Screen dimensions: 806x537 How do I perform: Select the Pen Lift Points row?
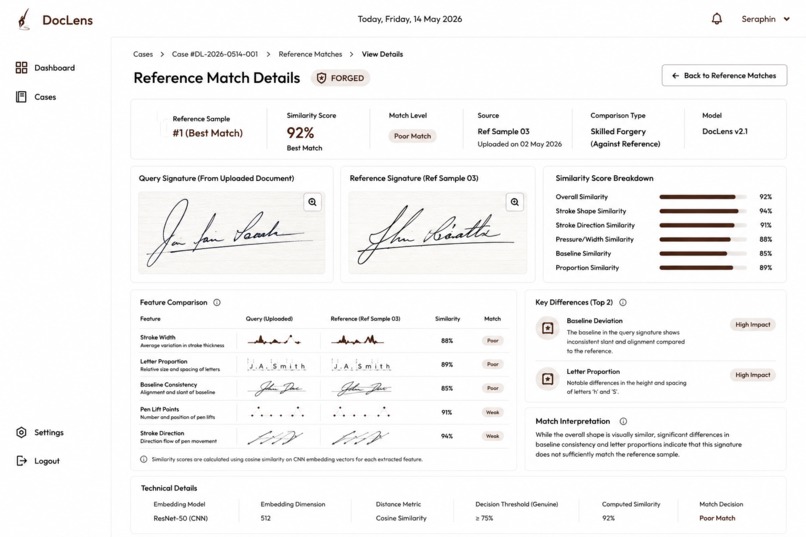point(324,412)
